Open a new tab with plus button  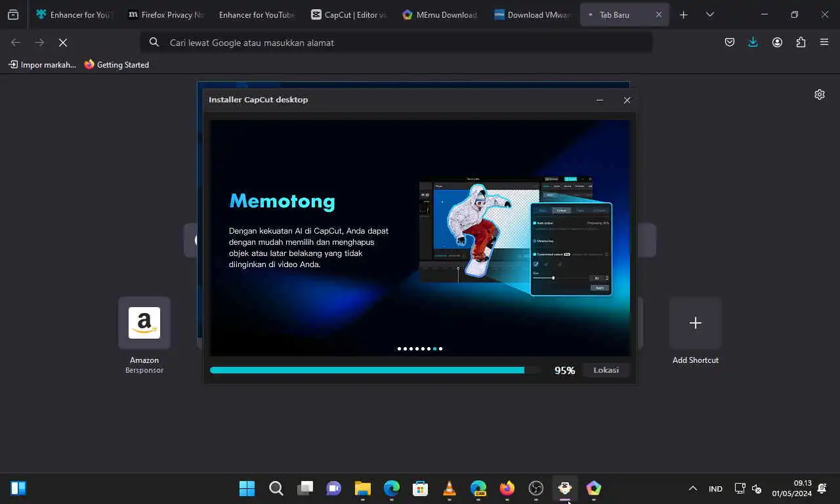click(683, 14)
